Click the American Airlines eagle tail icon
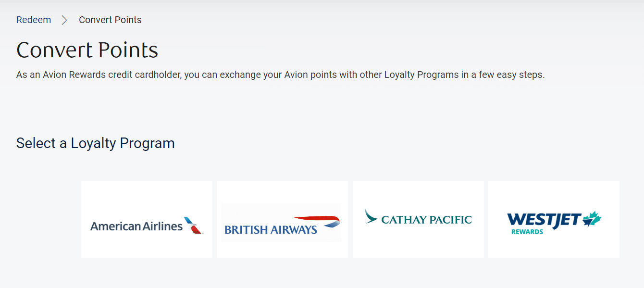 [193, 225]
